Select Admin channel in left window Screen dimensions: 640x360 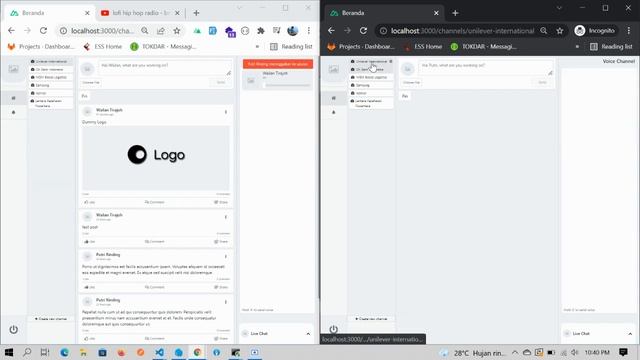coord(51,93)
